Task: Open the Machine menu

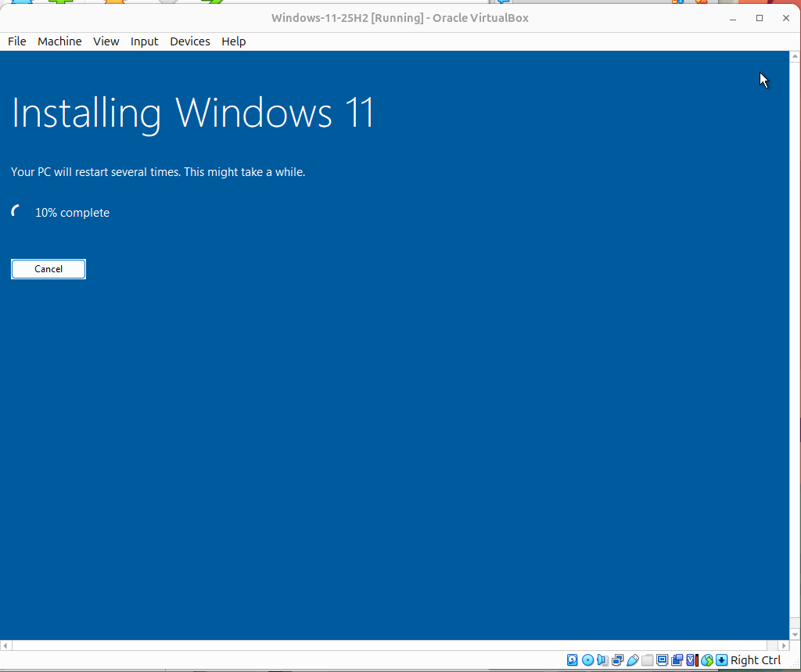Action: tap(59, 41)
